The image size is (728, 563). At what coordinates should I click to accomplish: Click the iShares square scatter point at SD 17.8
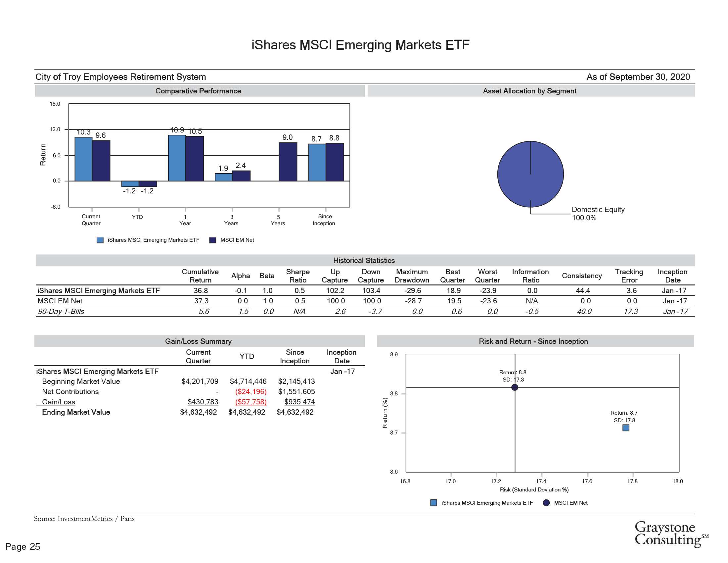click(x=626, y=428)
